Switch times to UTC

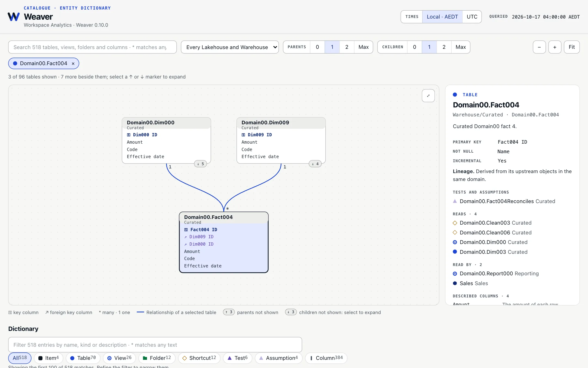tap(472, 17)
